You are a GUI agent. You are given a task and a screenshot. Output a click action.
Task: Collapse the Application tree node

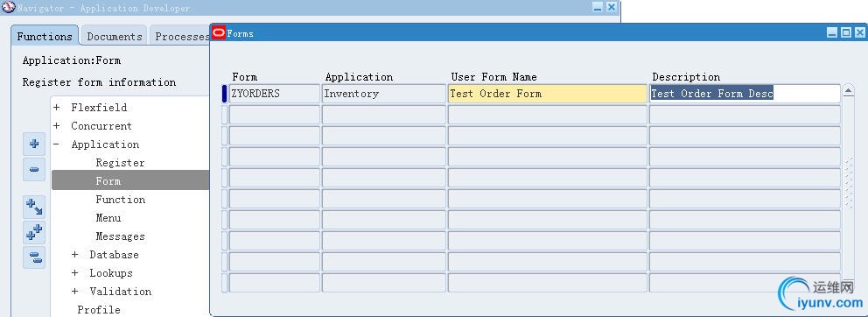[x=57, y=144]
